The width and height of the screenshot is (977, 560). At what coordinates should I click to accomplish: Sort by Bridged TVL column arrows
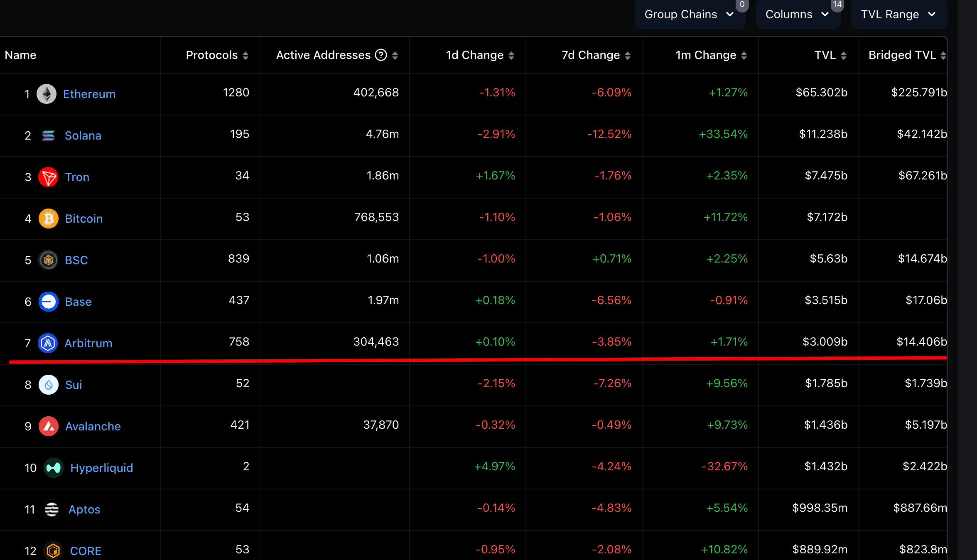[943, 55]
